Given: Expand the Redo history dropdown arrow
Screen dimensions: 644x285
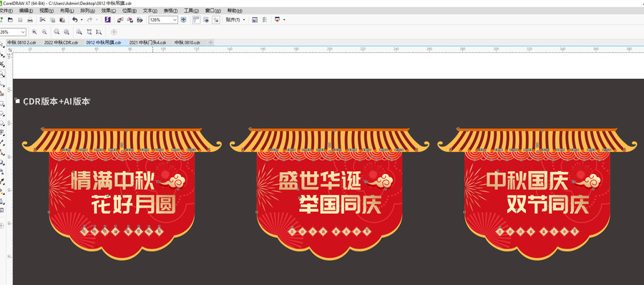Looking at the screenshot, I should click(97, 20).
